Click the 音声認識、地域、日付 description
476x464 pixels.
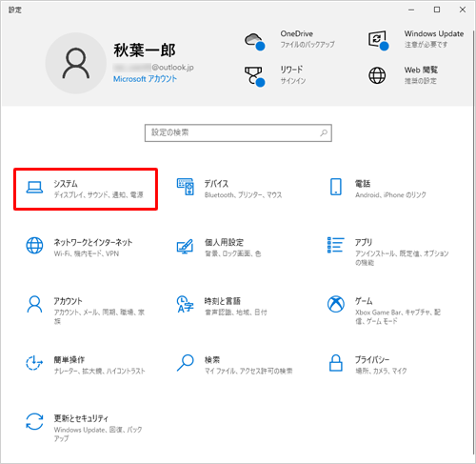pos(235,313)
